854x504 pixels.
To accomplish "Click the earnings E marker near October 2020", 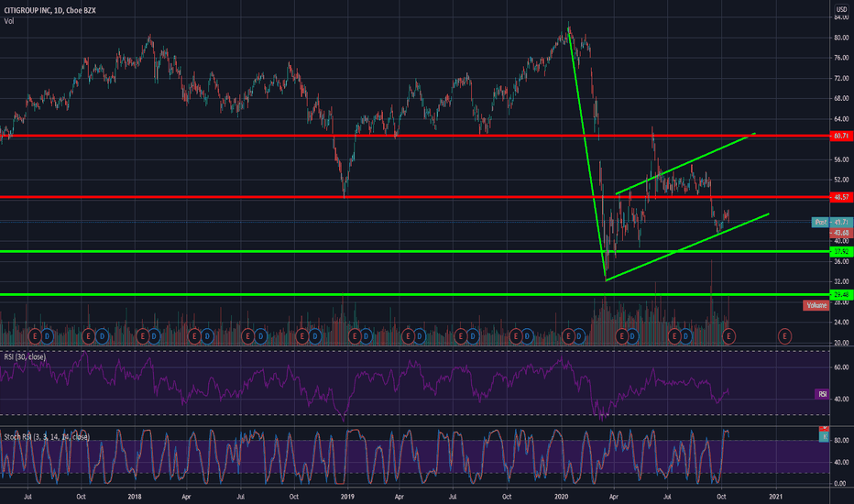I will coord(728,336).
